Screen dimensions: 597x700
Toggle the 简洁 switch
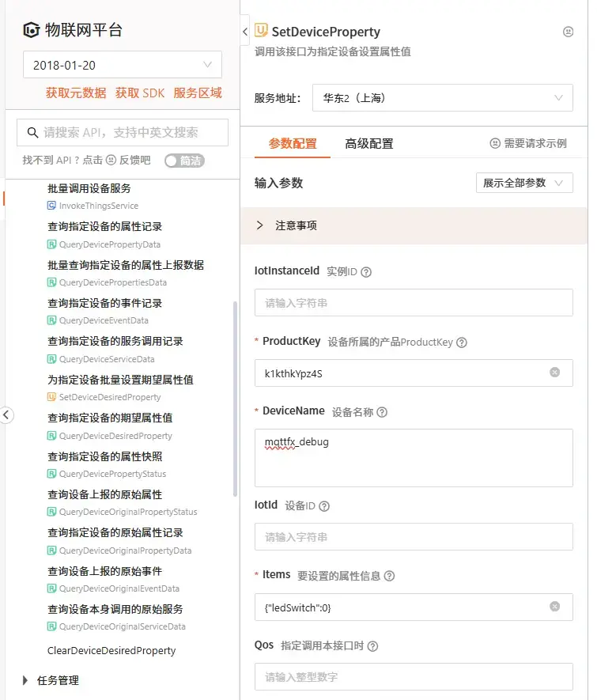coord(184,161)
